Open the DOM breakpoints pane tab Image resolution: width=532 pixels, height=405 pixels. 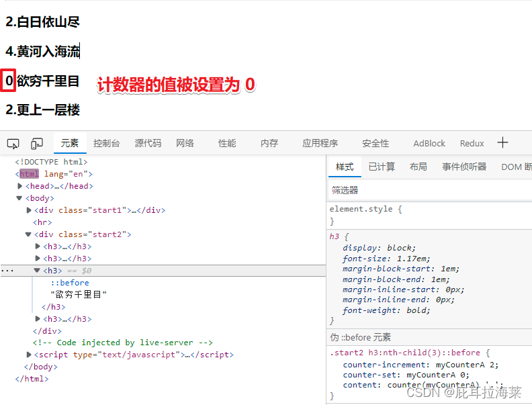click(517, 167)
